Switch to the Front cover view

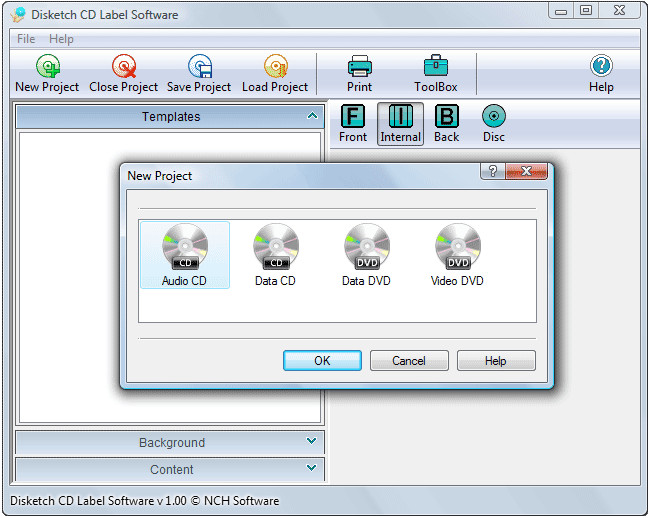(353, 124)
